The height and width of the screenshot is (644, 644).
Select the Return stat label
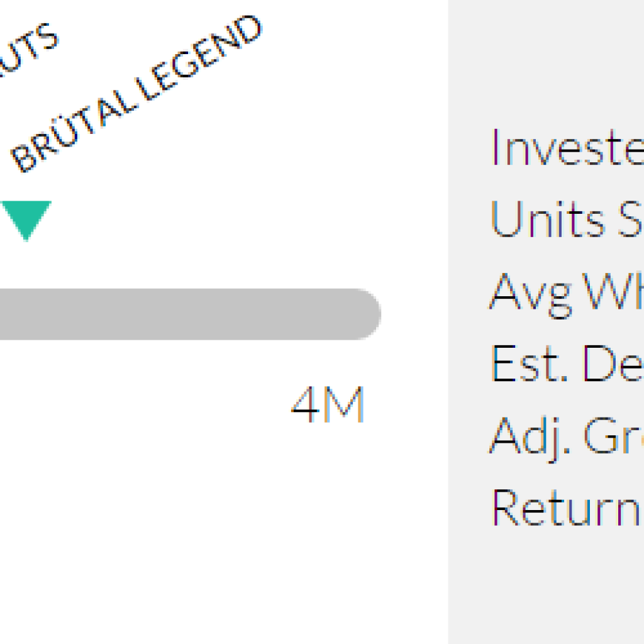(566, 507)
